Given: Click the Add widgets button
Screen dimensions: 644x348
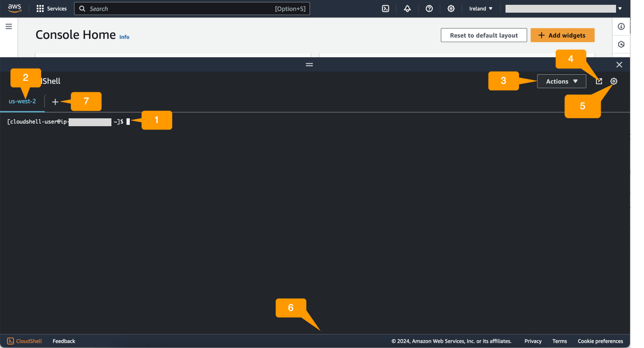Looking at the screenshot, I should [x=563, y=35].
